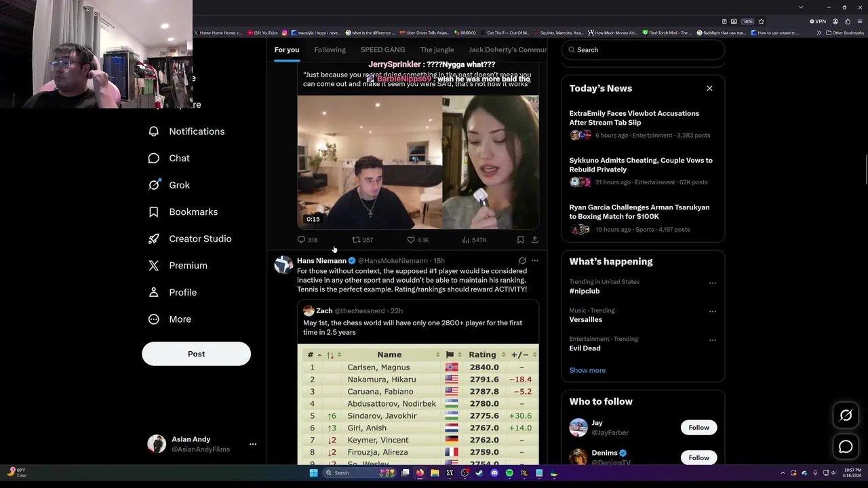Open the floating Grok button at bottom right

pos(846,415)
